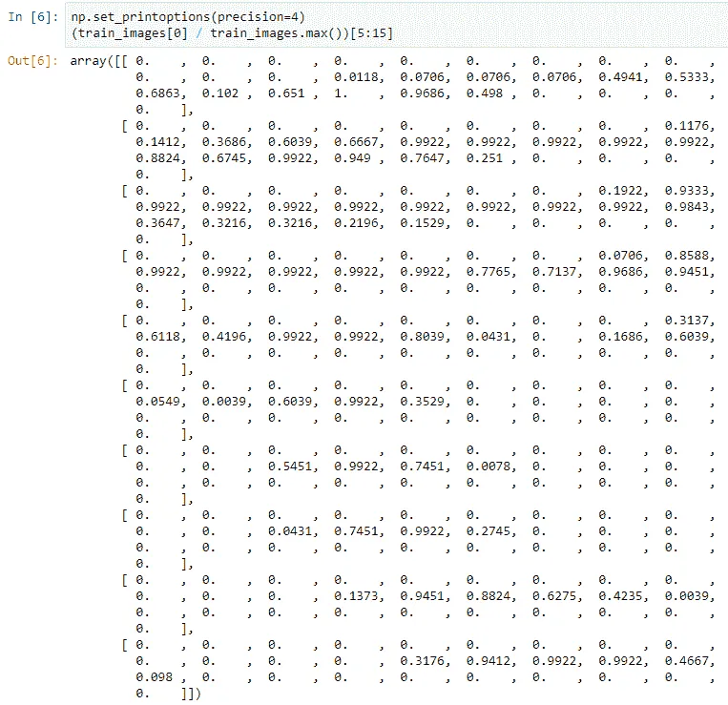Click the value 0.4235
Image resolution: width=728 pixels, height=705 pixels.
[x=620, y=596]
